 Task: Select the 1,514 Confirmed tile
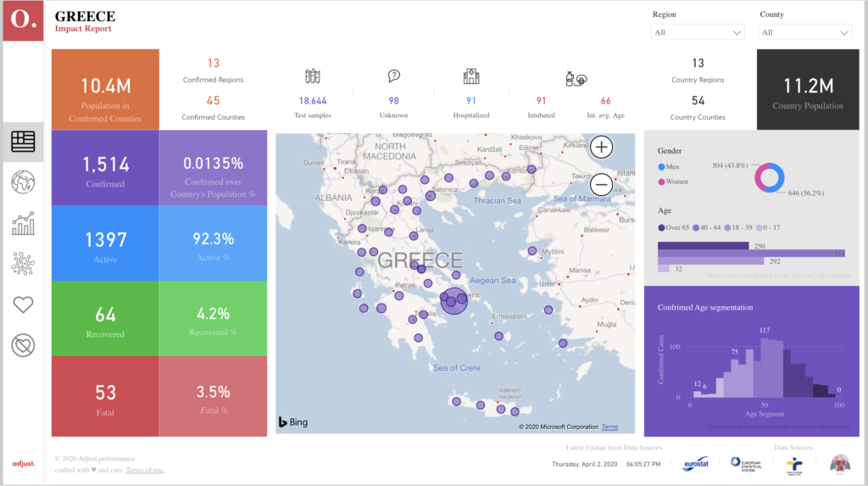tap(105, 168)
